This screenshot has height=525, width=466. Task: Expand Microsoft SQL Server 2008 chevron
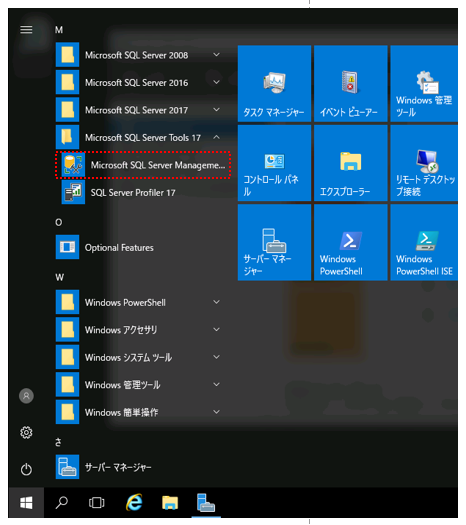coord(217,55)
